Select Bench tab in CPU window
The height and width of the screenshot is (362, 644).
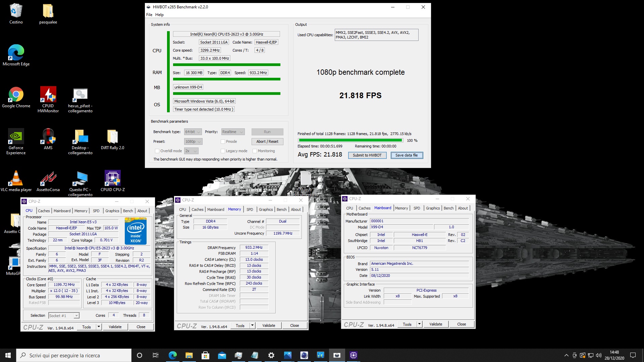[x=128, y=211]
